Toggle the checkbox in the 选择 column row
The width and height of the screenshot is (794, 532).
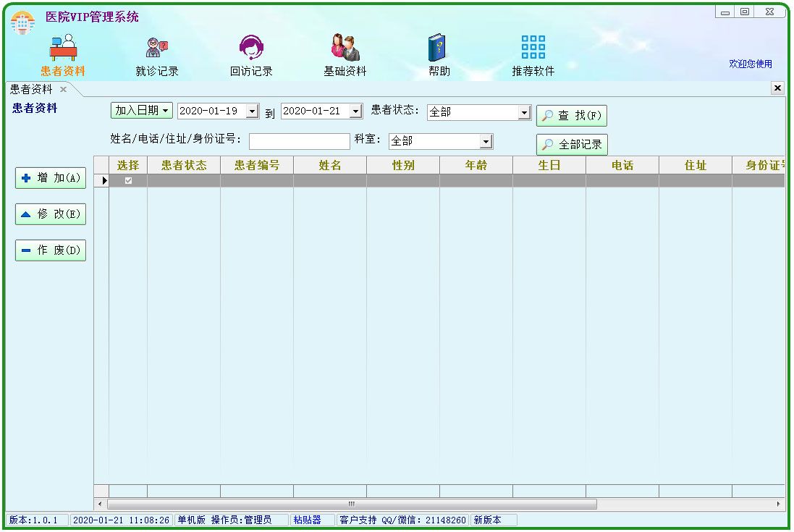tap(129, 180)
